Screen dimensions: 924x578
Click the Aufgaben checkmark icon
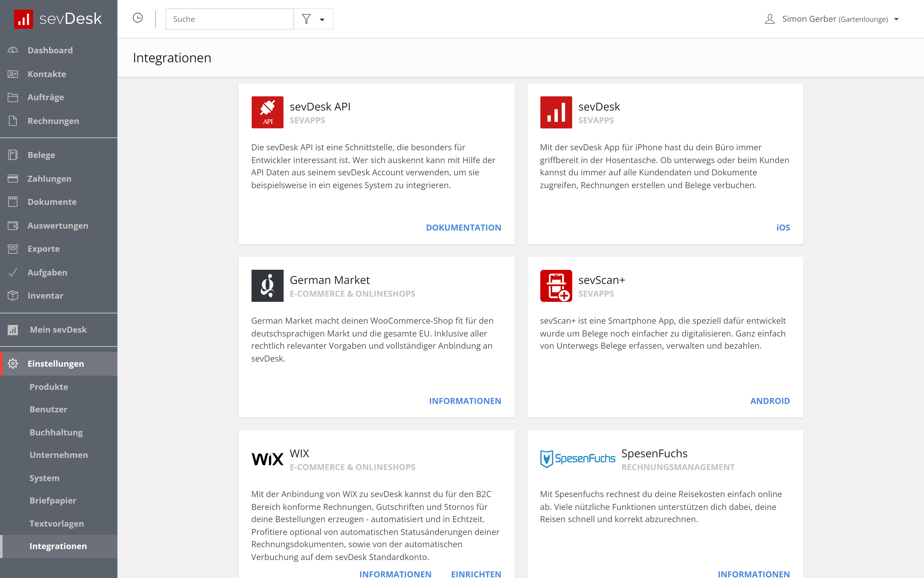click(13, 272)
